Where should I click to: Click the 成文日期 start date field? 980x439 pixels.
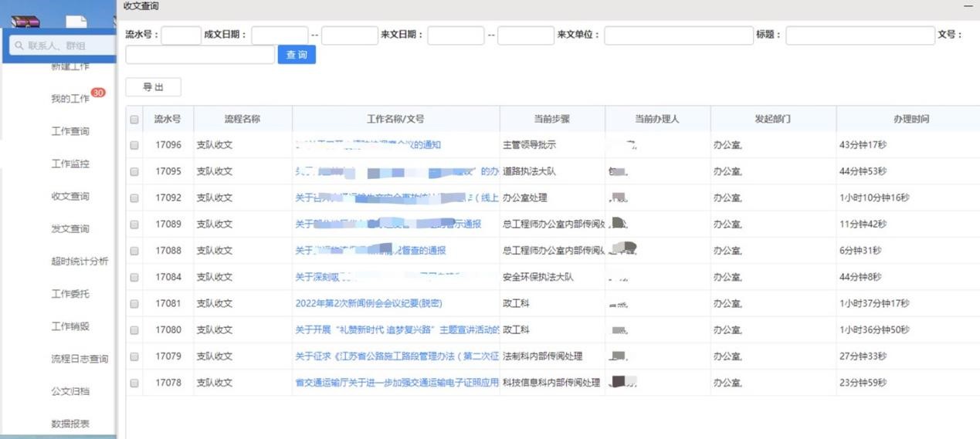[x=280, y=35]
